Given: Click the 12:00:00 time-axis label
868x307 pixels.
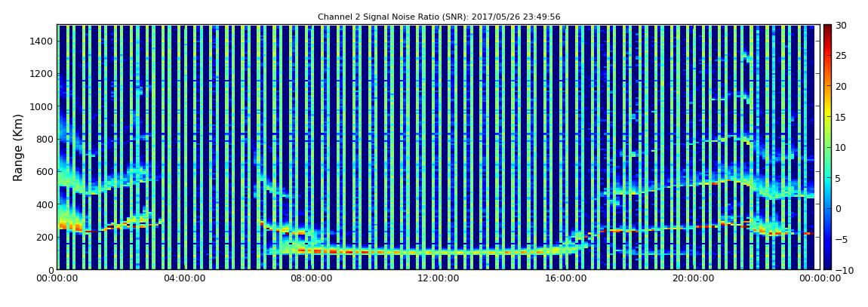Looking at the screenshot, I should (439, 279).
